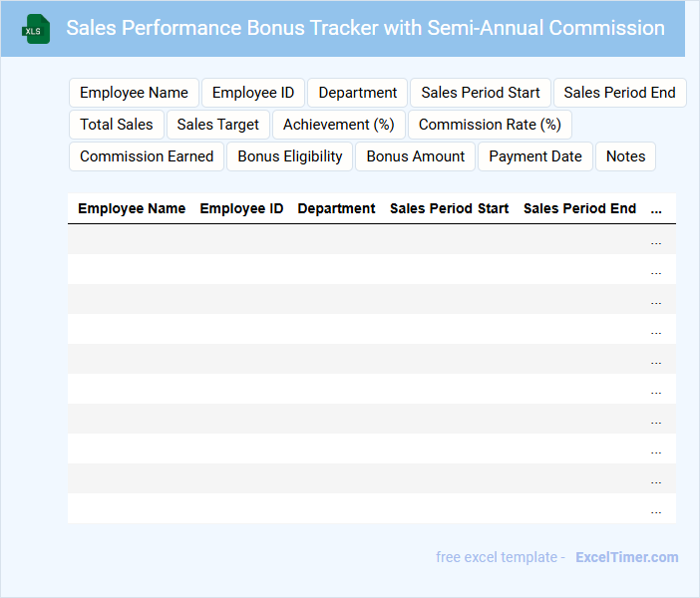Select the Bonus Eligibility tag
The width and height of the screenshot is (700, 598).
290,156
